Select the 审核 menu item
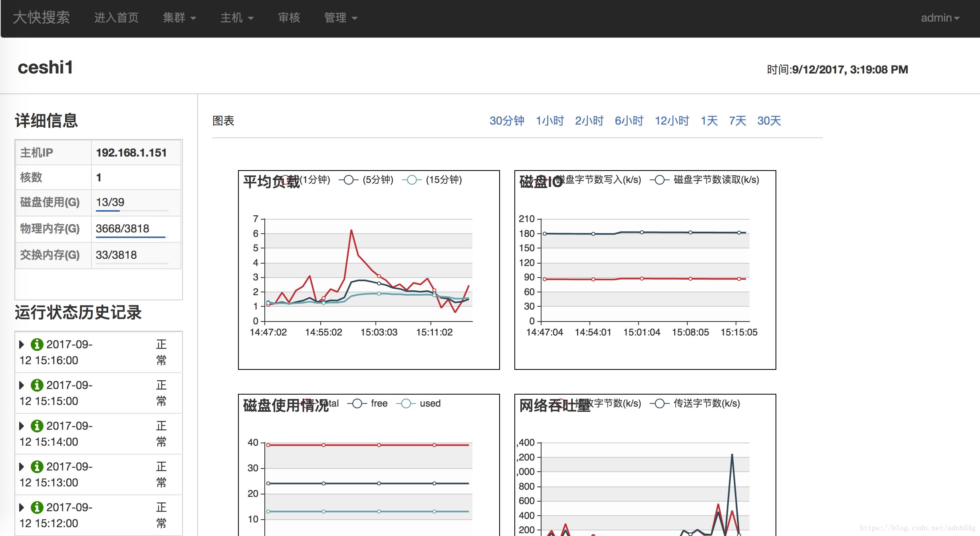 (289, 18)
